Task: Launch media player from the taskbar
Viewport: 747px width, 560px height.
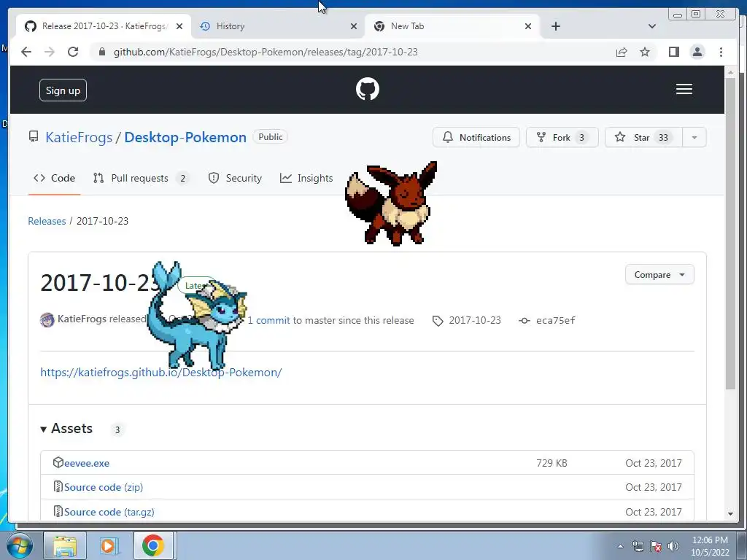Action: (109, 545)
